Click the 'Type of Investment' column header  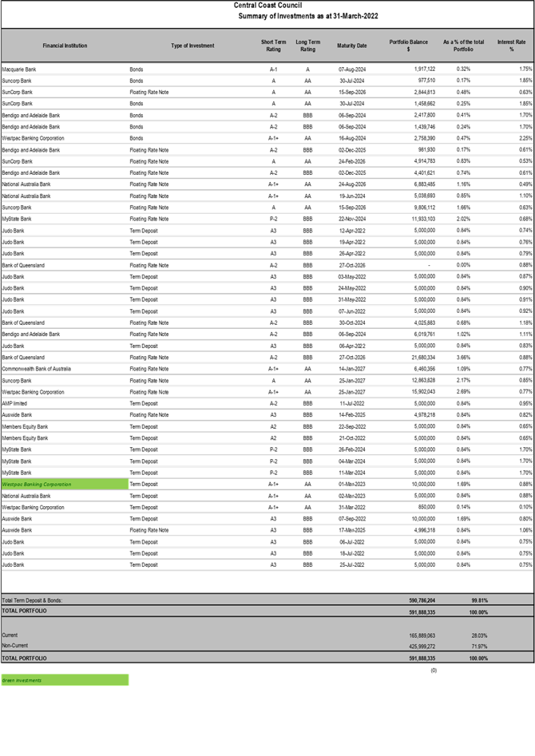pos(192,46)
